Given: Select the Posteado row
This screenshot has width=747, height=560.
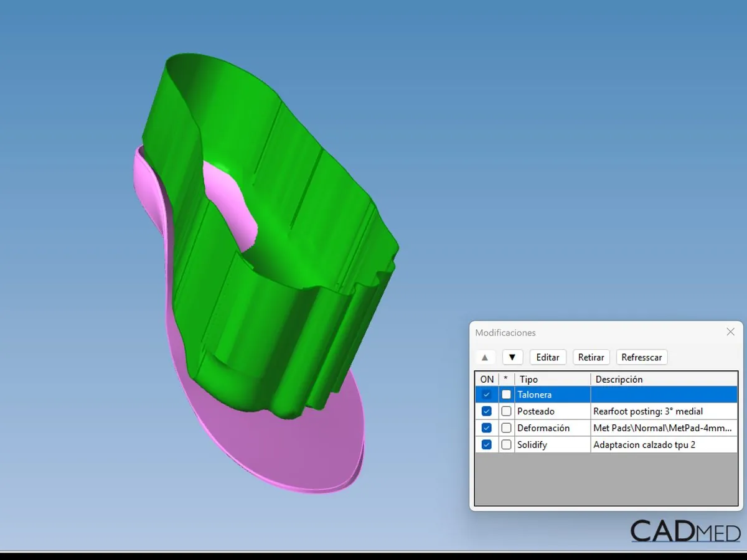Looking at the screenshot, I should pos(606,411).
